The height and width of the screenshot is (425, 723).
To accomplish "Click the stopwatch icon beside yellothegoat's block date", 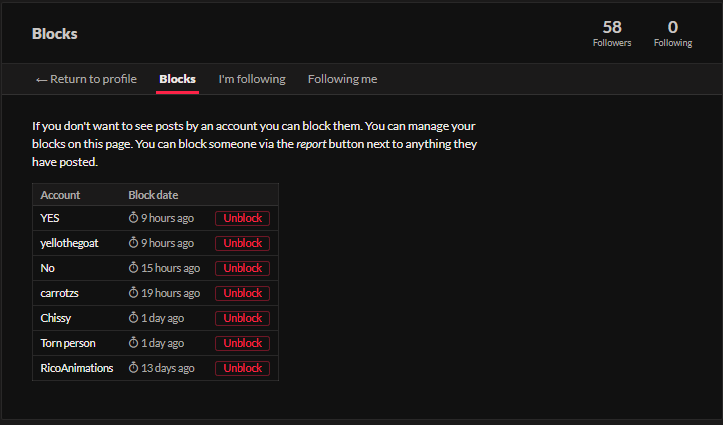I will coord(133,243).
